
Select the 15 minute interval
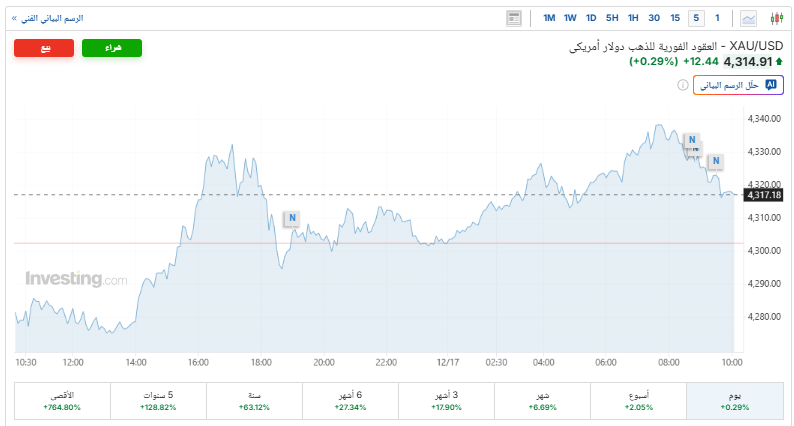click(x=675, y=18)
